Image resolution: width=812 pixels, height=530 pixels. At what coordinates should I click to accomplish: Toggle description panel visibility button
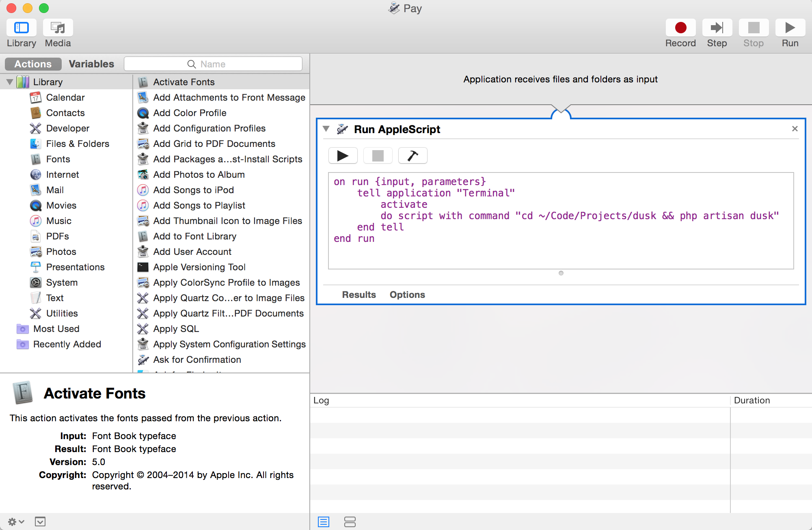coord(40,522)
